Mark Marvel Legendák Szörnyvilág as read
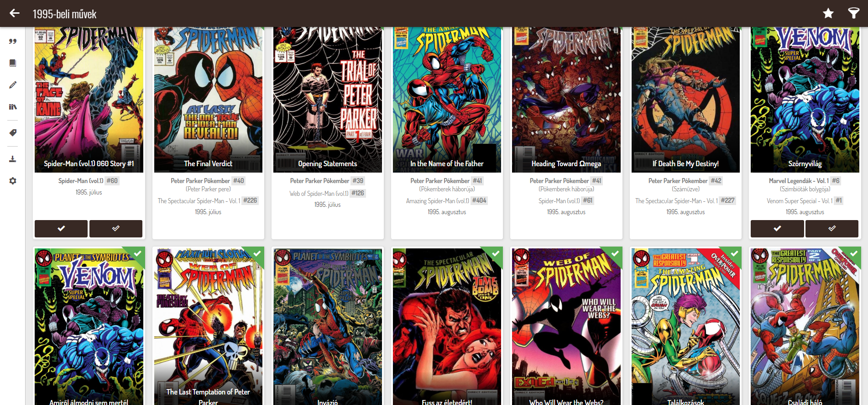The width and height of the screenshot is (868, 405). (777, 228)
